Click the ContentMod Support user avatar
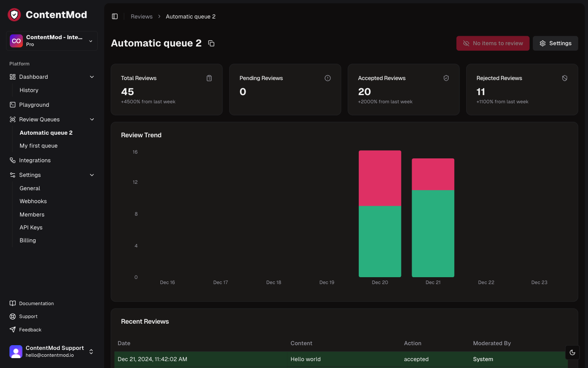Screen dimensions: 588x368 pos(16,352)
